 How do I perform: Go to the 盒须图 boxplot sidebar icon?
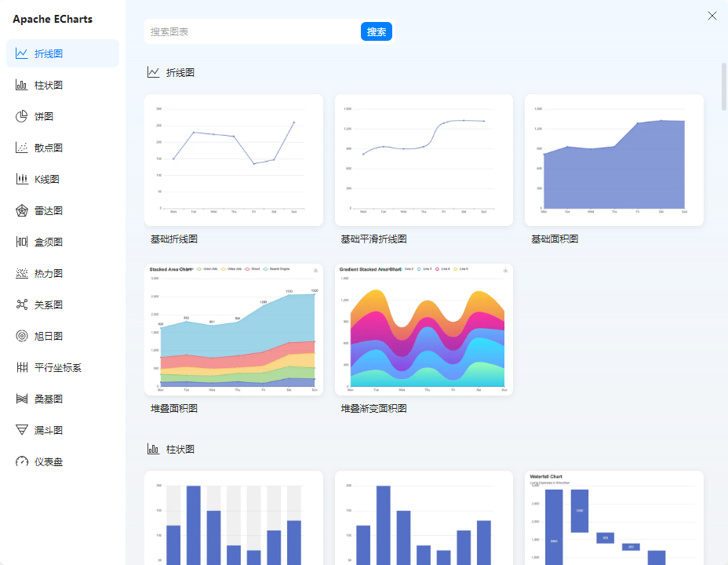pos(21,242)
